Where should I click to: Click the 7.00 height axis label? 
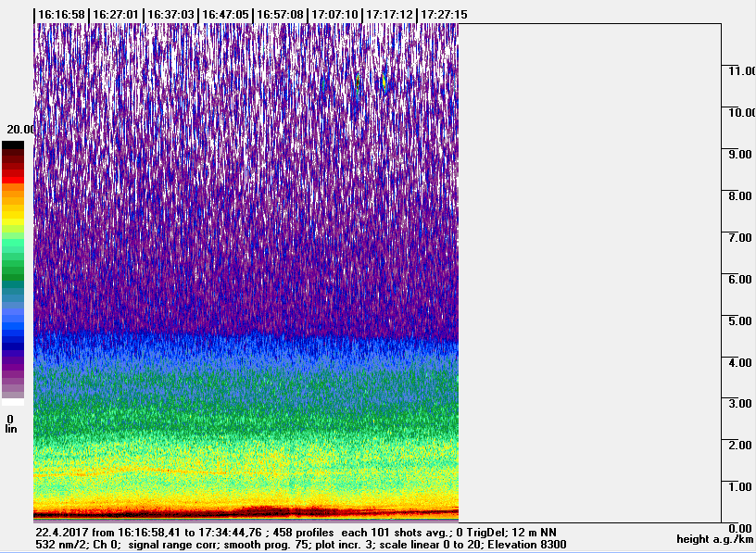pyautogui.click(x=739, y=237)
